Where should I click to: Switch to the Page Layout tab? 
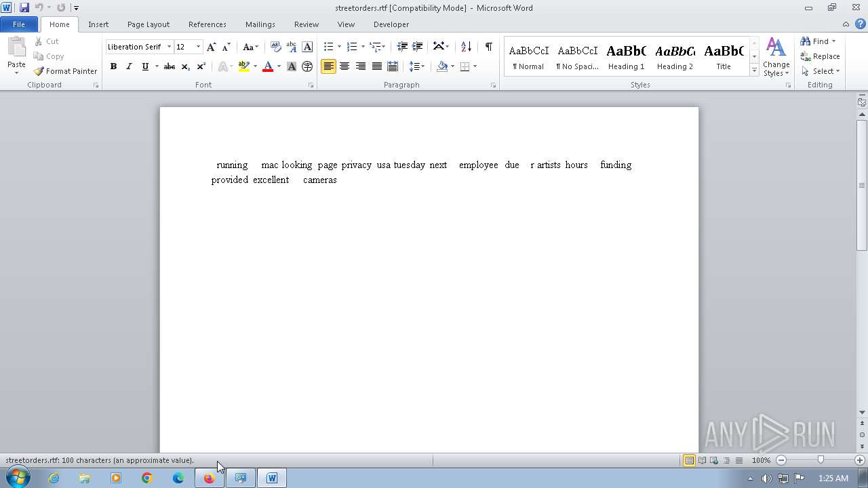(149, 24)
